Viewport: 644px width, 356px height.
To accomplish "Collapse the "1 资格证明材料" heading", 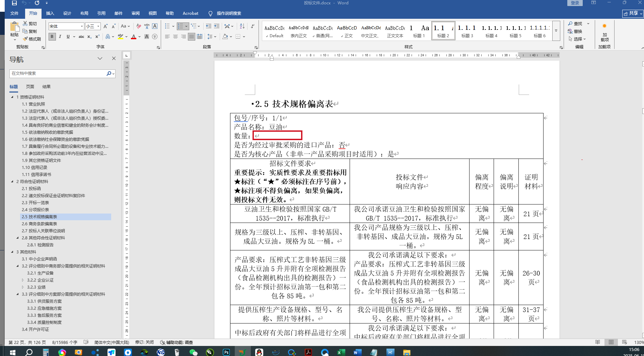I will (x=12, y=97).
